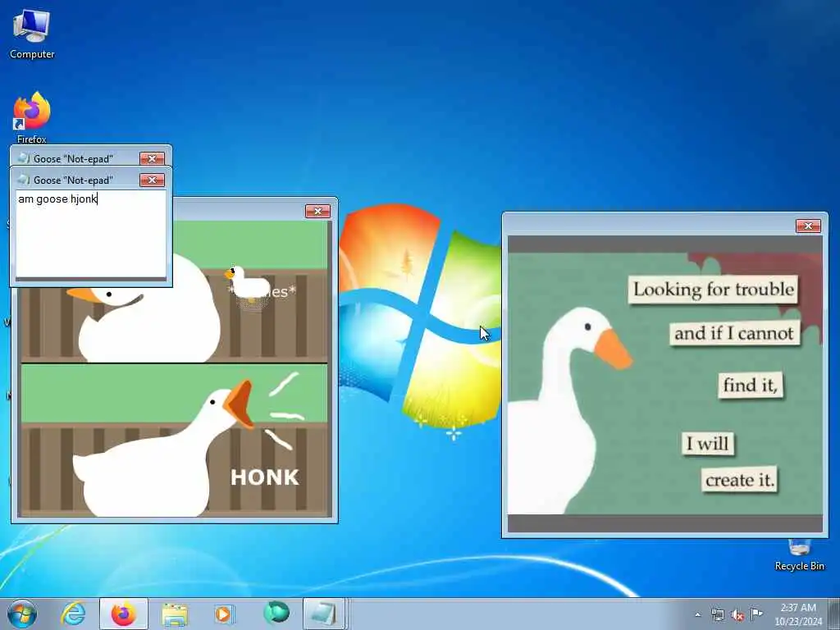Click the text area with "am goose hjonk"
This screenshot has height=630, width=840.
[x=91, y=234]
